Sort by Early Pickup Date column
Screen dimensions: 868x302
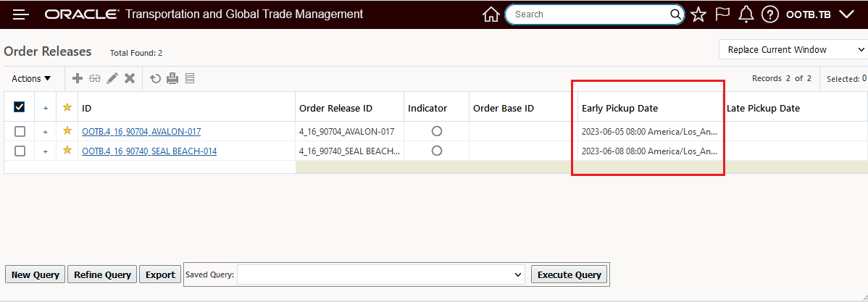619,109
